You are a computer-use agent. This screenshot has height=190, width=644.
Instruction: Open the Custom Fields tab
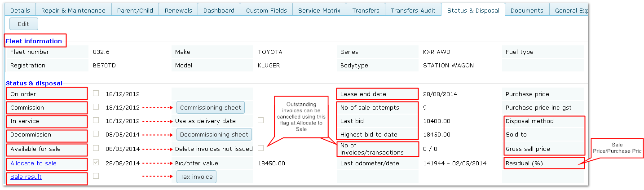(x=266, y=10)
